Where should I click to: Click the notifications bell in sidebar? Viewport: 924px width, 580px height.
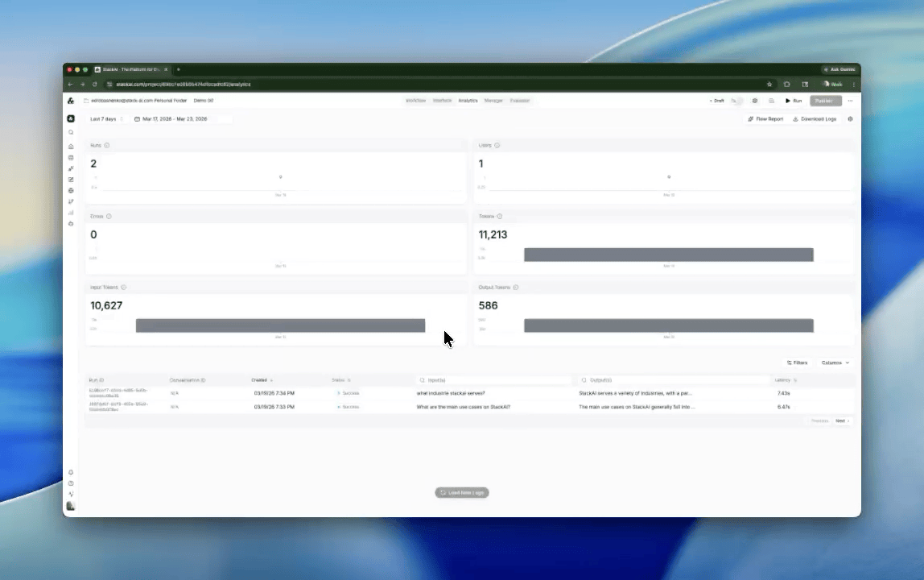[71, 472]
